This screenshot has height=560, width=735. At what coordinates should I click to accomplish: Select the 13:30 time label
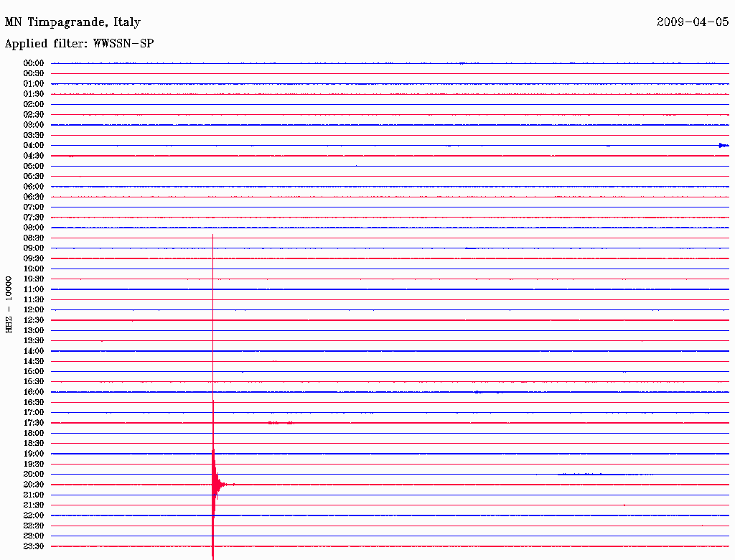pyautogui.click(x=34, y=340)
